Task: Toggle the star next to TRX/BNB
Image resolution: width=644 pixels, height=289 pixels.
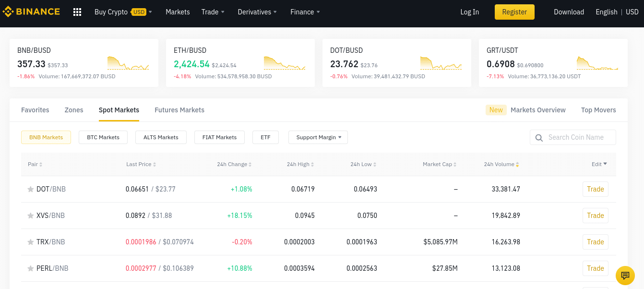Action: 31,241
